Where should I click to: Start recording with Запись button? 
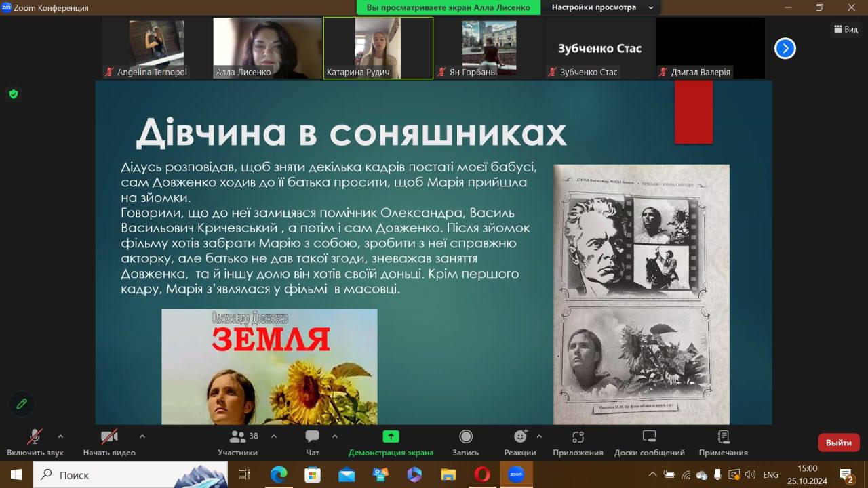(x=465, y=437)
